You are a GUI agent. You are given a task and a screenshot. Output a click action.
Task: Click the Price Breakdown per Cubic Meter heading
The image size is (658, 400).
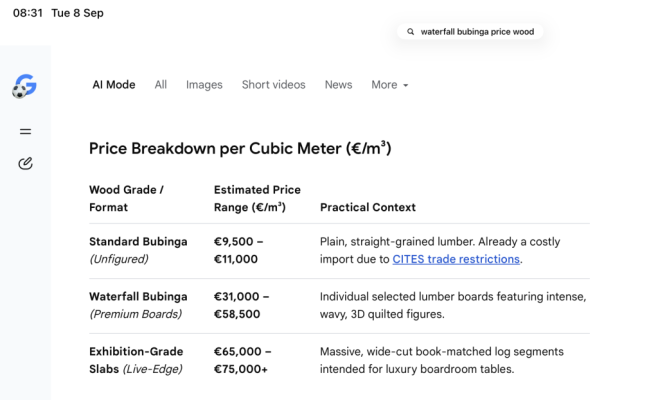tap(240, 149)
